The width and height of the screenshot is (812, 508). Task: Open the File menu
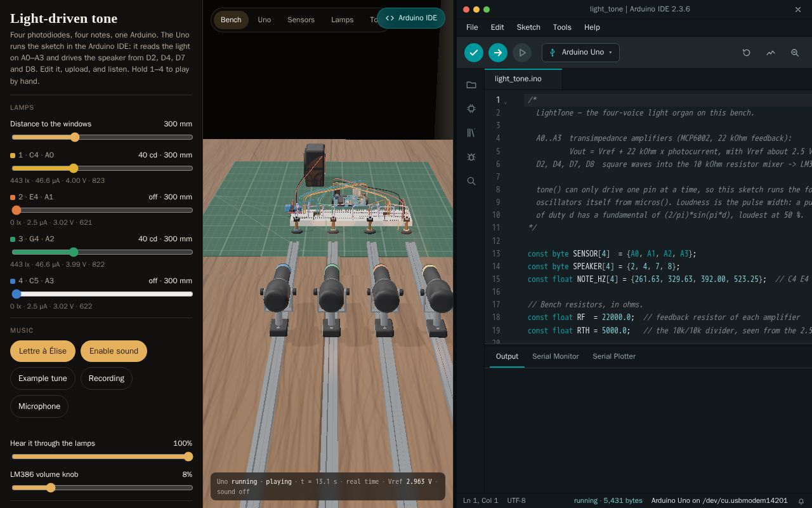[x=472, y=27]
